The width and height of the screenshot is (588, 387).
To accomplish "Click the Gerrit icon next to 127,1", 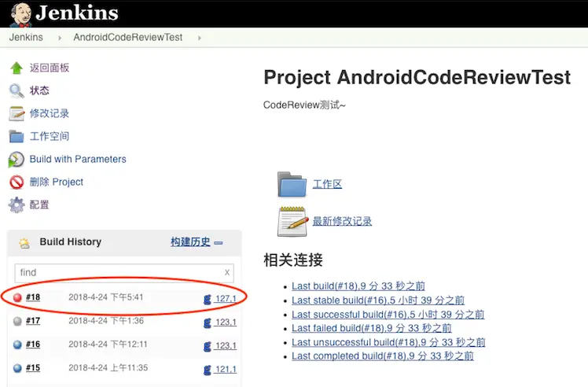I will coord(207,299).
